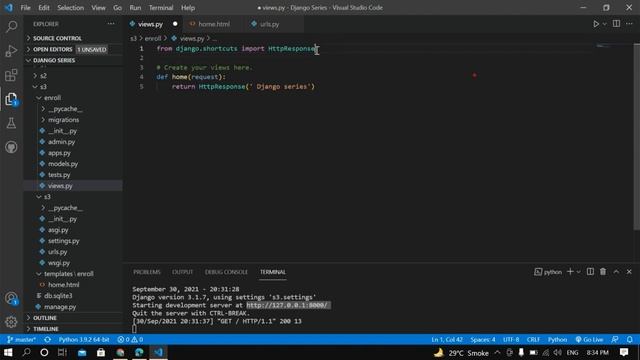This screenshot has width=640, height=360.
Task: Click the enroll breadcrumb segment
Action: 153,38
